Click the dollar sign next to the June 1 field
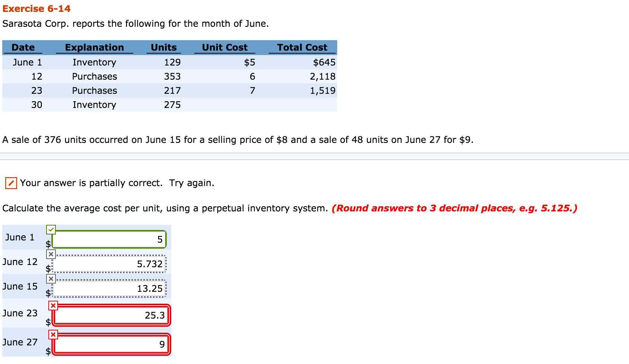Viewport: 629px width, 364px height. pyautogui.click(x=48, y=244)
